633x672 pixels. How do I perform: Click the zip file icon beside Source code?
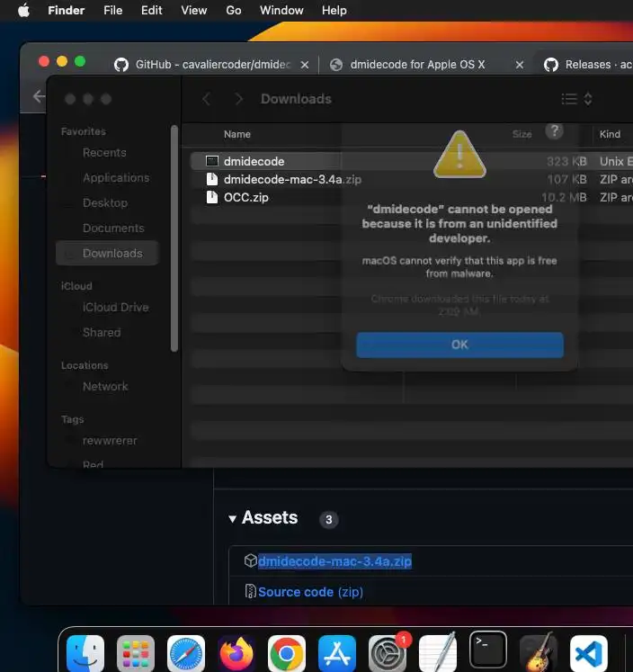(x=250, y=591)
